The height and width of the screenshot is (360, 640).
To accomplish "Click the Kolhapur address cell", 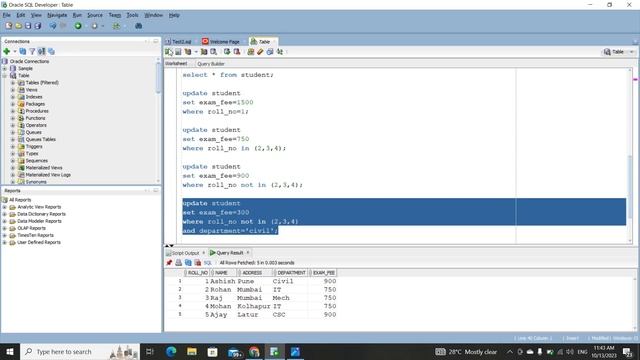I will pos(253,306).
